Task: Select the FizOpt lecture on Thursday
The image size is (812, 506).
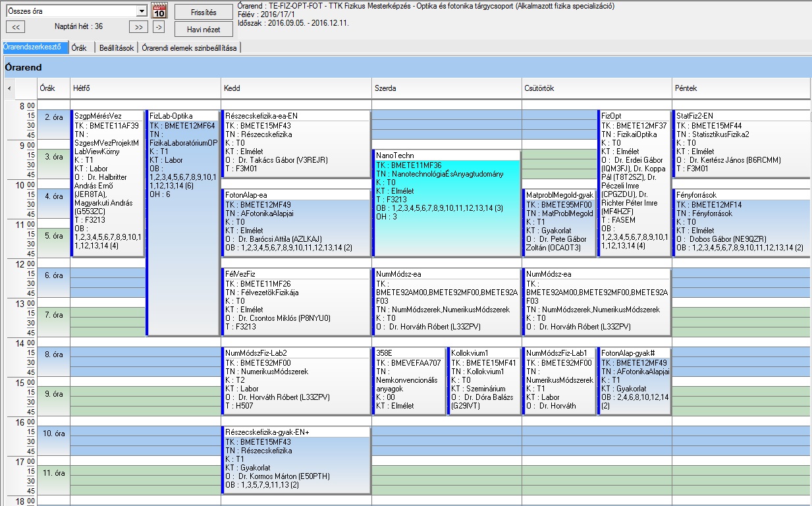Action: coord(634,184)
